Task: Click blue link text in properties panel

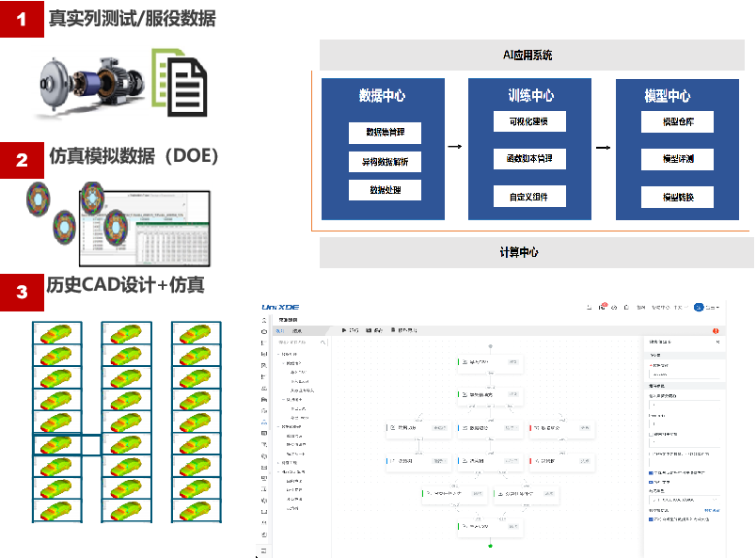Action: tap(712, 510)
